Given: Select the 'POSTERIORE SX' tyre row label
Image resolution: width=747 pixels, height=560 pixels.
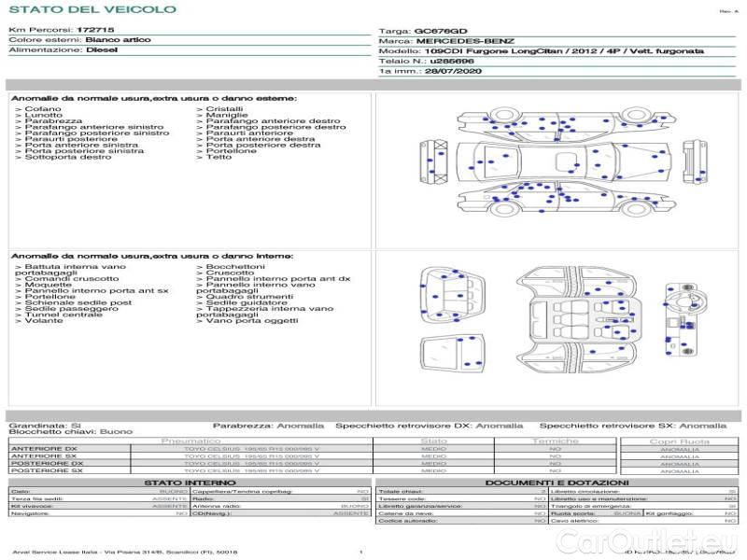Looking at the screenshot, I should coord(47,470).
